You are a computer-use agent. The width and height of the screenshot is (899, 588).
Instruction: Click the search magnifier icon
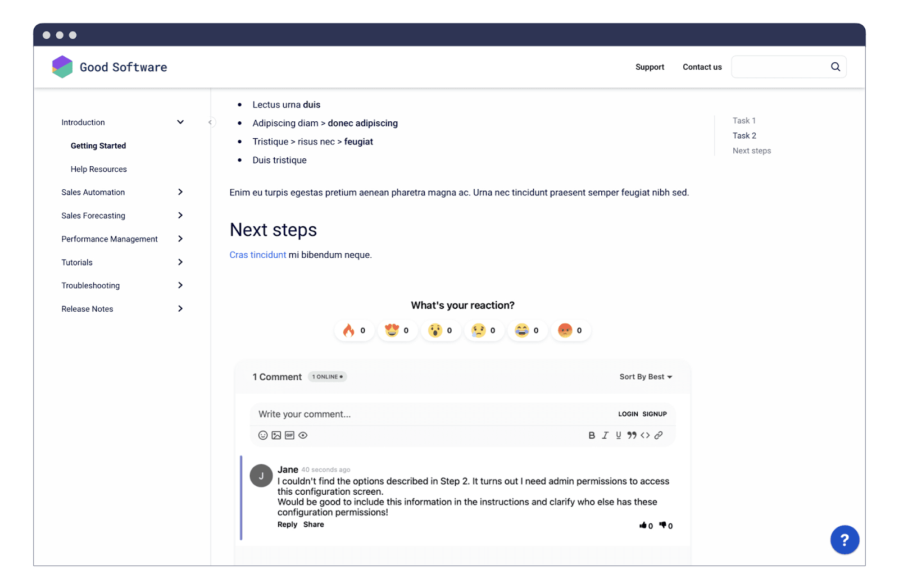835,67
